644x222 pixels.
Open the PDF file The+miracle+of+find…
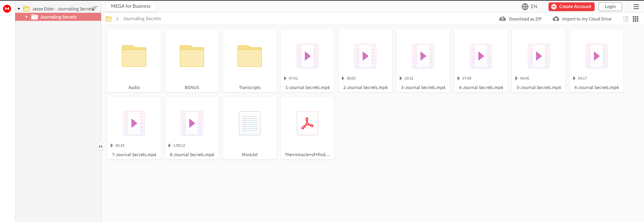(308, 128)
